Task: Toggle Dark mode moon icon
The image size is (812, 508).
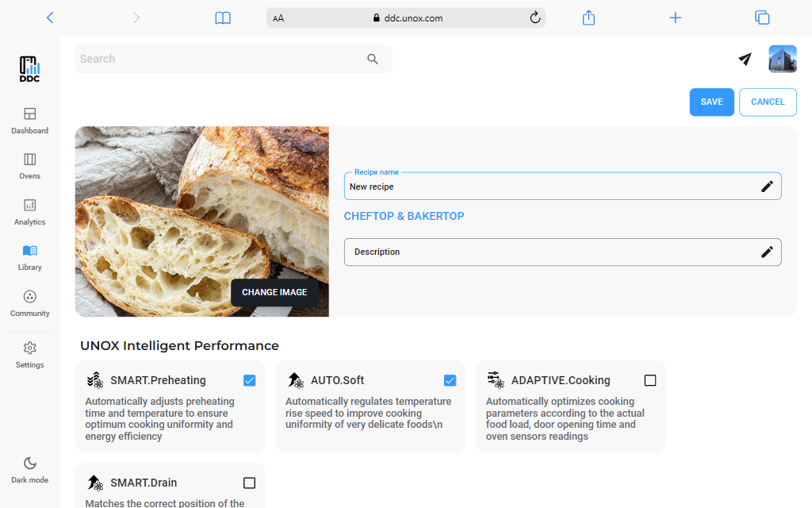Action: 29,464
